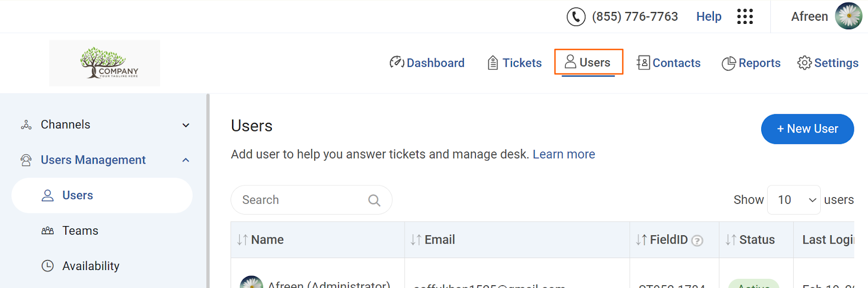Click the company tree logo

click(105, 63)
